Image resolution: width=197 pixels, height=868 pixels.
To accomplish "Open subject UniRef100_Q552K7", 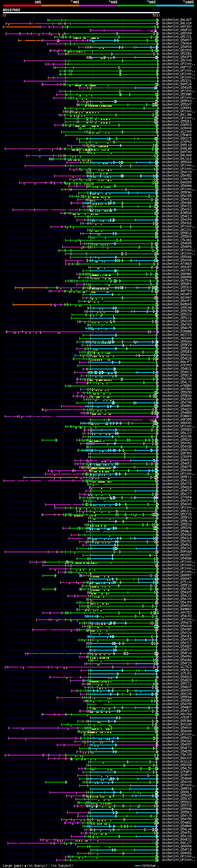I will click(x=177, y=104).
